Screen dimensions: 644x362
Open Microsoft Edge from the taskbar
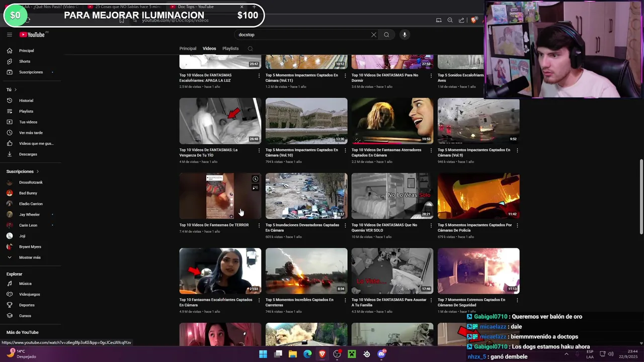point(307,354)
